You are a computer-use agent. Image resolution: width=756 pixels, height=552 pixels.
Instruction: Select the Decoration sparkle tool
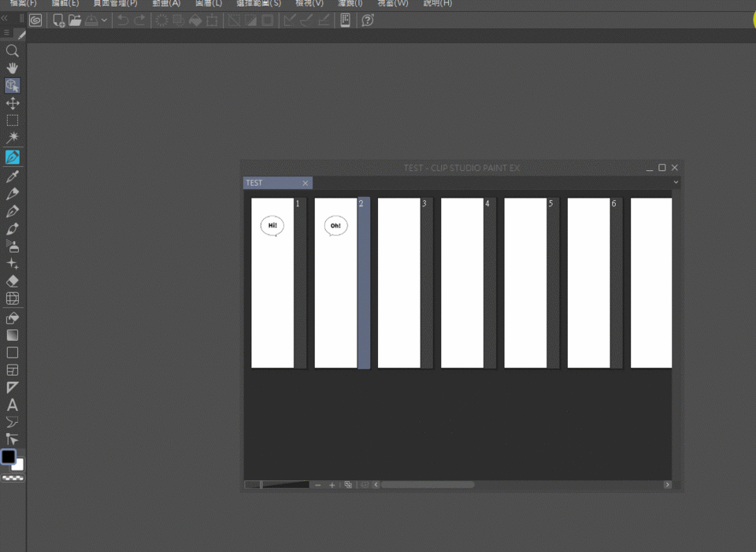point(13,263)
